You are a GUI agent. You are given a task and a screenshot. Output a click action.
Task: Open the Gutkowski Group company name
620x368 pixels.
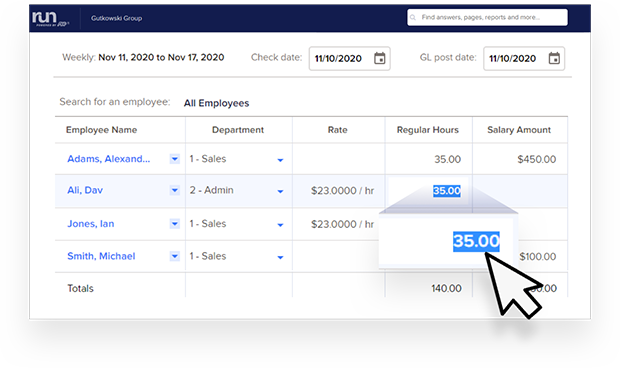[116, 18]
